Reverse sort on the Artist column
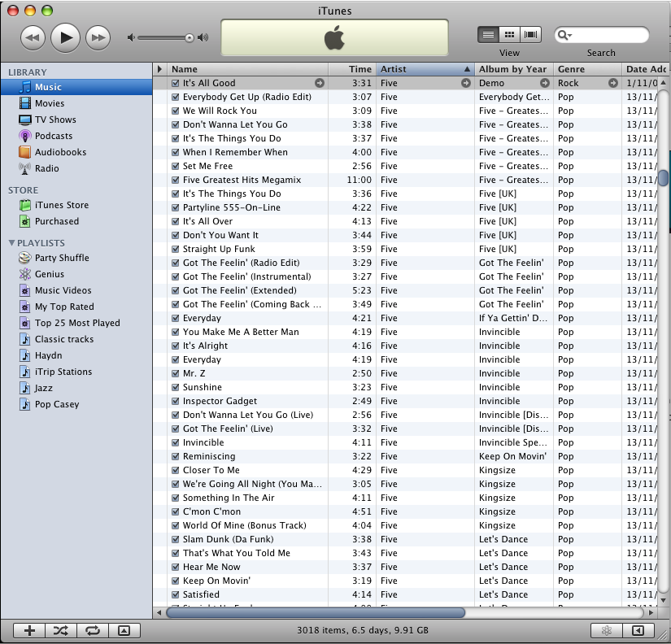 425,69
